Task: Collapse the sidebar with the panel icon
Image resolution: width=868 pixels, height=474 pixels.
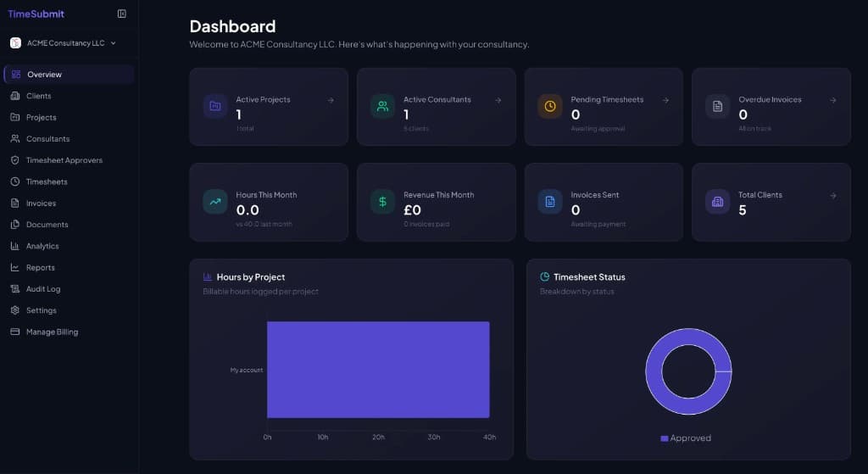Action: pos(122,14)
